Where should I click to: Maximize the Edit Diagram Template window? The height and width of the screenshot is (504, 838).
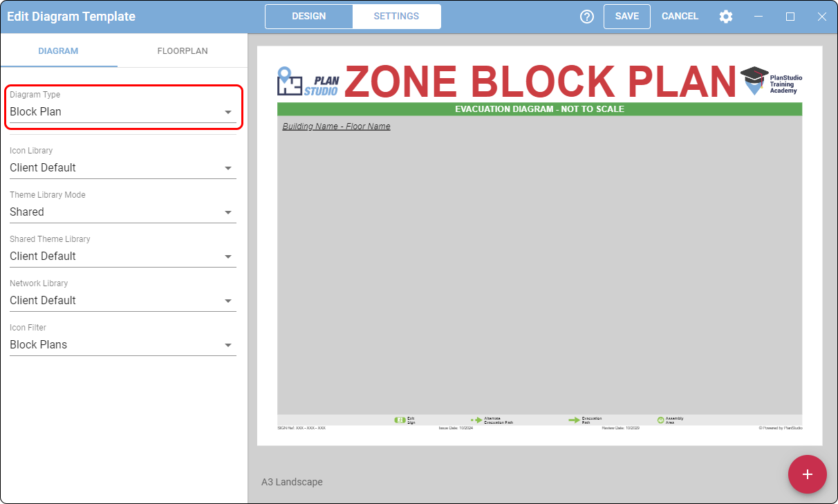790,17
